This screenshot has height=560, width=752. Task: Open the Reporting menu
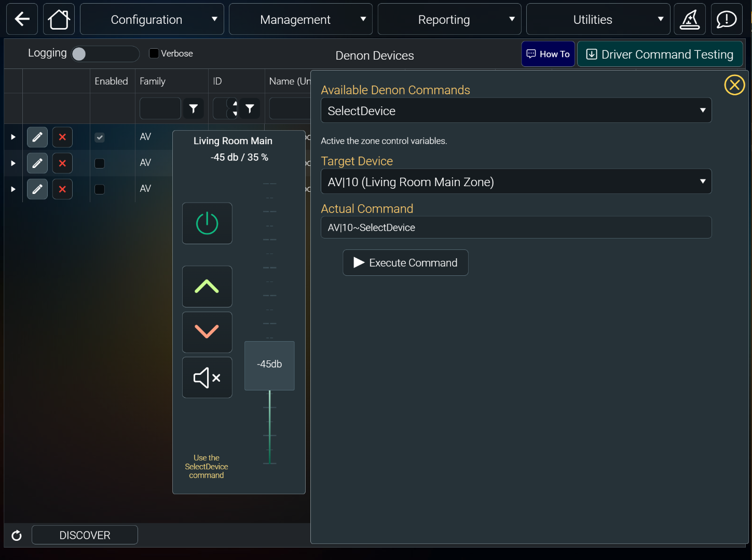click(x=449, y=19)
